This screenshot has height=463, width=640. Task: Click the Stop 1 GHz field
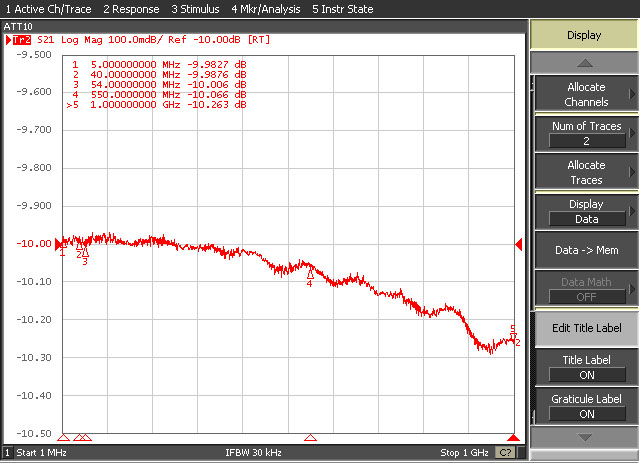click(x=464, y=452)
